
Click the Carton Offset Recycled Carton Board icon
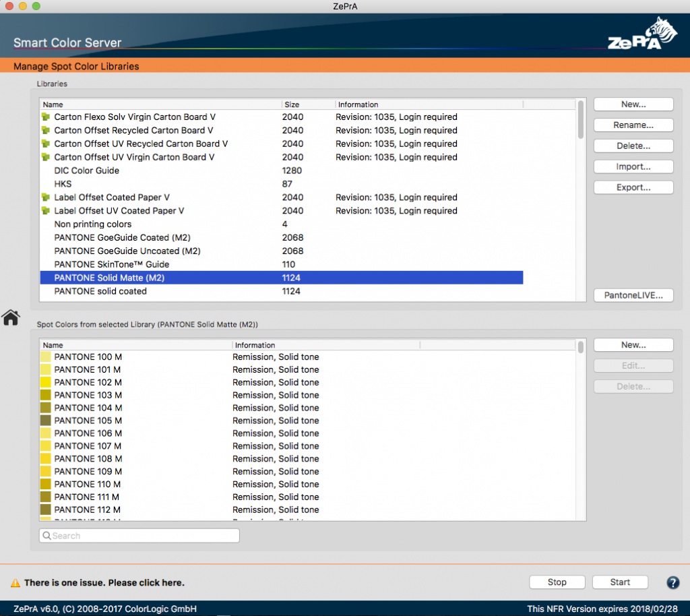pyautogui.click(x=45, y=130)
